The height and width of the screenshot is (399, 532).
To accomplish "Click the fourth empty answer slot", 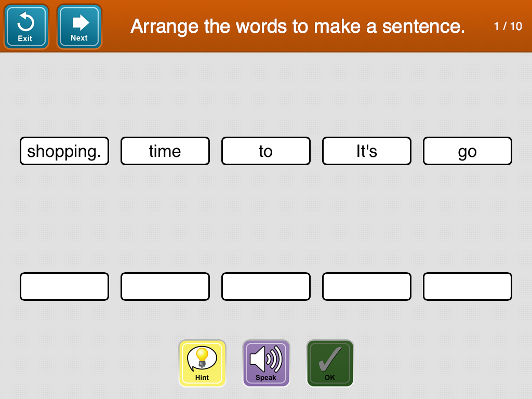I will coord(367,287).
